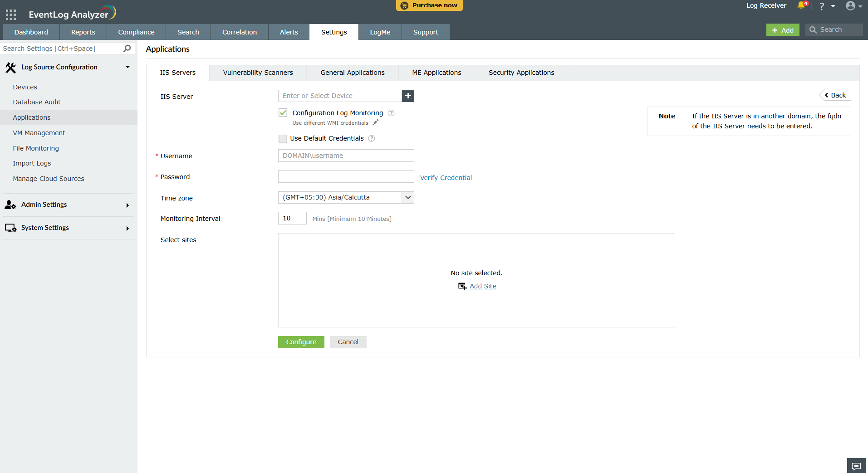Show help for Configuration Log Monitoring
Image resolution: width=868 pixels, height=473 pixels.
click(x=391, y=113)
